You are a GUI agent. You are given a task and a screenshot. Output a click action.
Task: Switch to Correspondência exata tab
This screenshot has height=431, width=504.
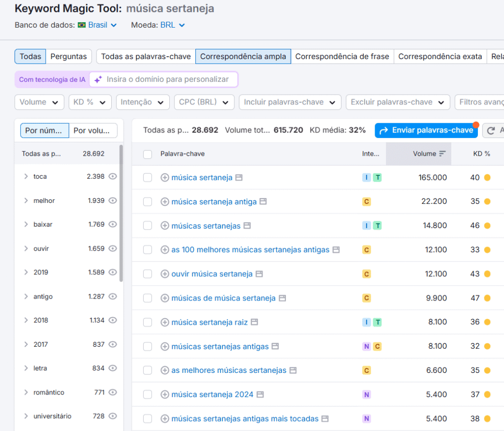(440, 57)
